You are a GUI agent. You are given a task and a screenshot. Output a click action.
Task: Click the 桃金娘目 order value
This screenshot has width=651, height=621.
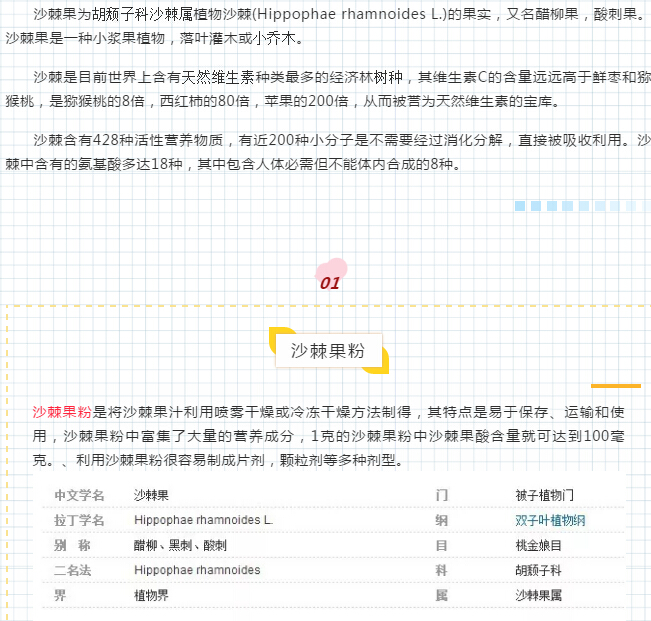click(x=538, y=545)
